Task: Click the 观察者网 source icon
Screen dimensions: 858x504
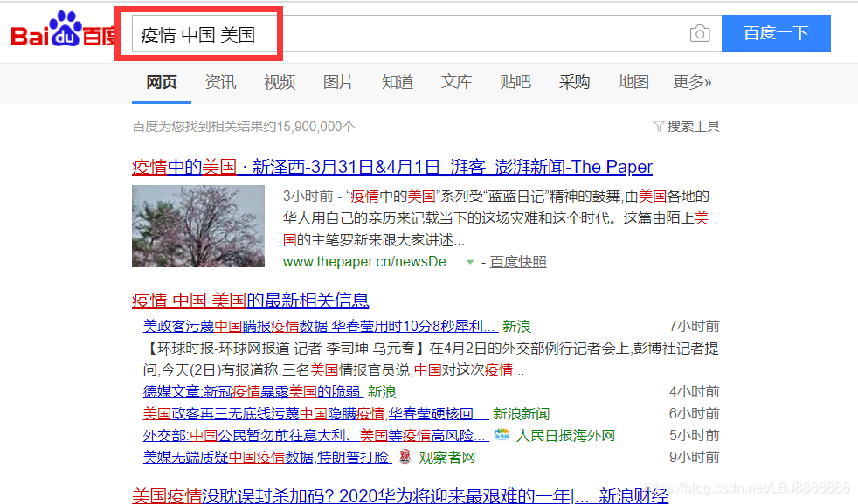Action: (x=405, y=456)
